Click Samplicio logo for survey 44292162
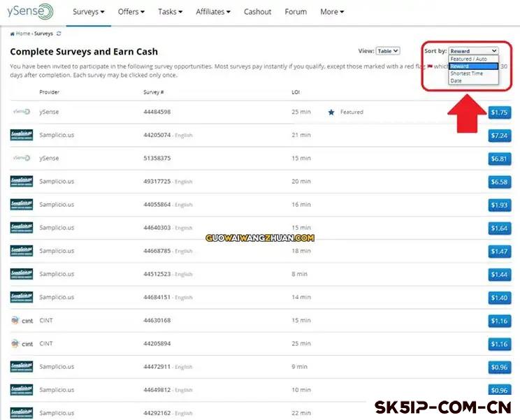This screenshot has height=420, width=520. [22, 413]
